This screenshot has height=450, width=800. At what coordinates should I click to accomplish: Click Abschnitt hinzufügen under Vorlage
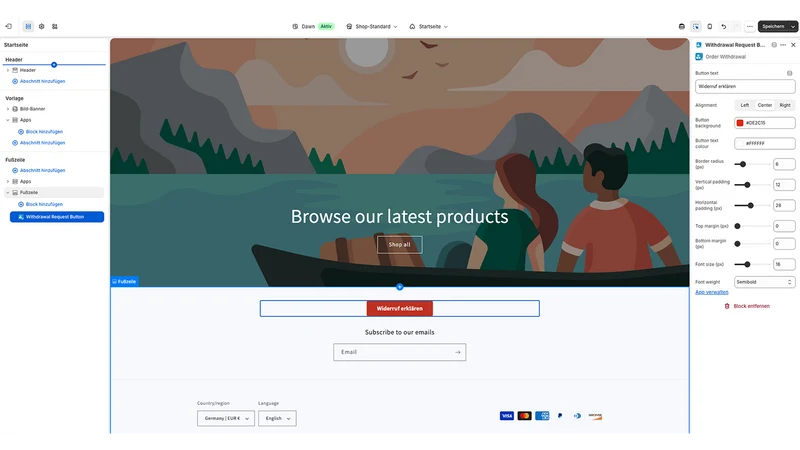[38, 143]
